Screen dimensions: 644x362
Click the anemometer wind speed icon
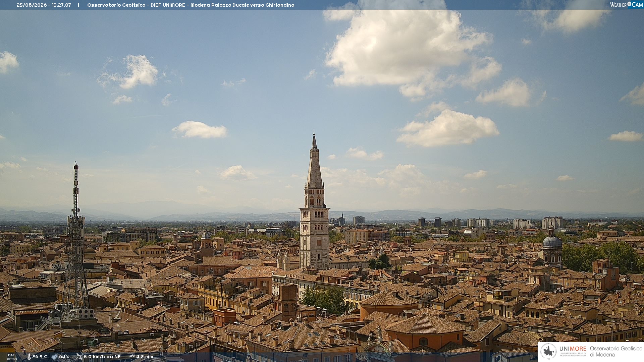coord(79,357)
